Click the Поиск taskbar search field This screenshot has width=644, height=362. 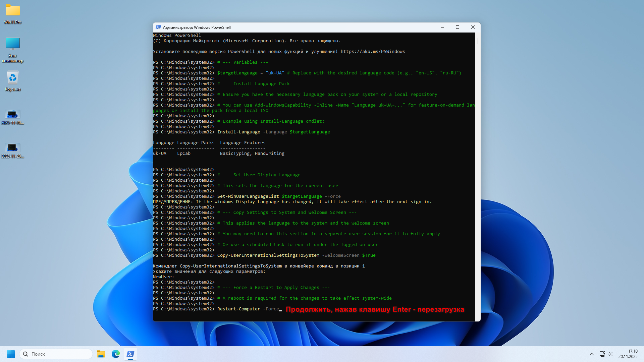[56, 354]
